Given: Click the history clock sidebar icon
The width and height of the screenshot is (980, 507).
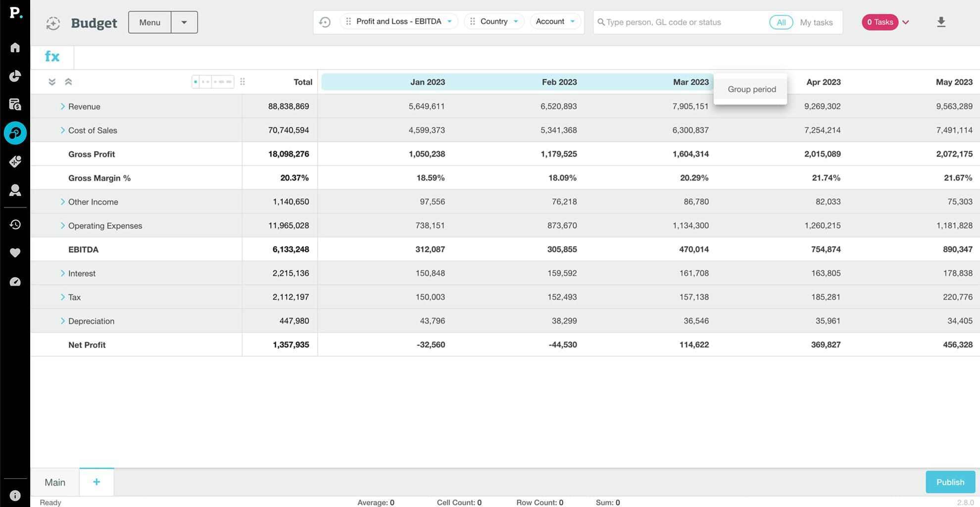Looking at the screenshot, I should click(x=15, y=224).
